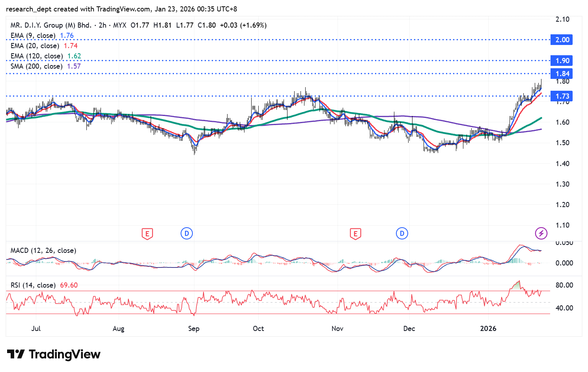Select the EMA (9, close) indicator legend

click(x=33, y=36)
